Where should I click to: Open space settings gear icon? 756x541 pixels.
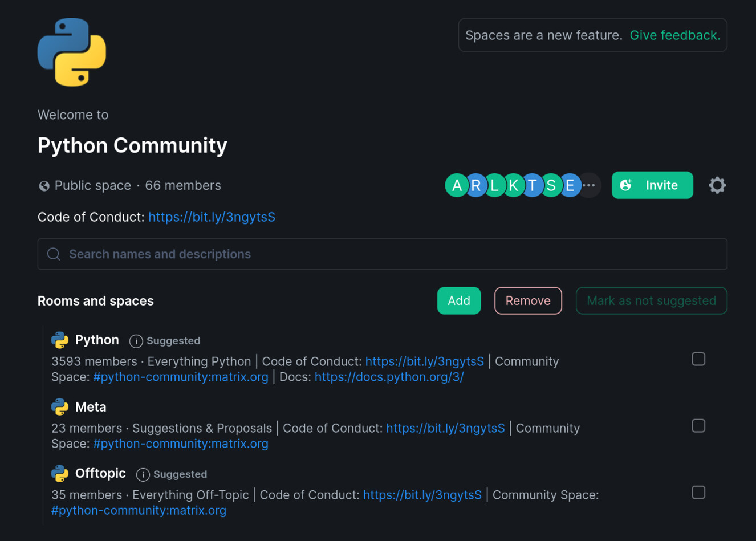click(717, 185)
